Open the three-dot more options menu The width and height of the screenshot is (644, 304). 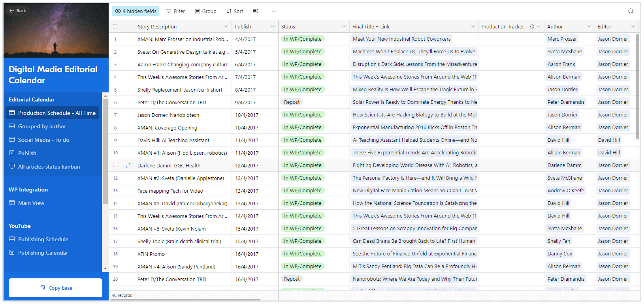click(273, 11)
